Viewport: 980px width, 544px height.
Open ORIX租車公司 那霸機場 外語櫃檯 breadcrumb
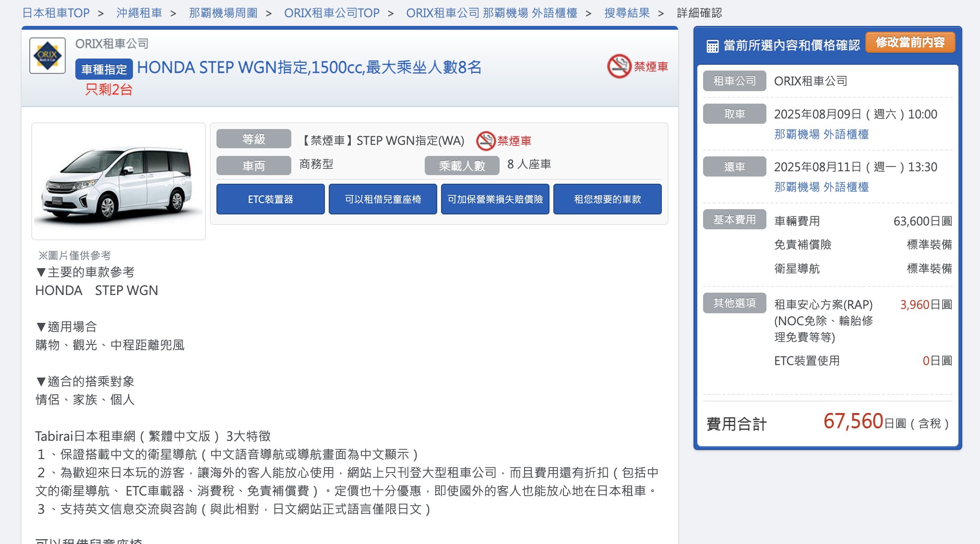(491, 13)
